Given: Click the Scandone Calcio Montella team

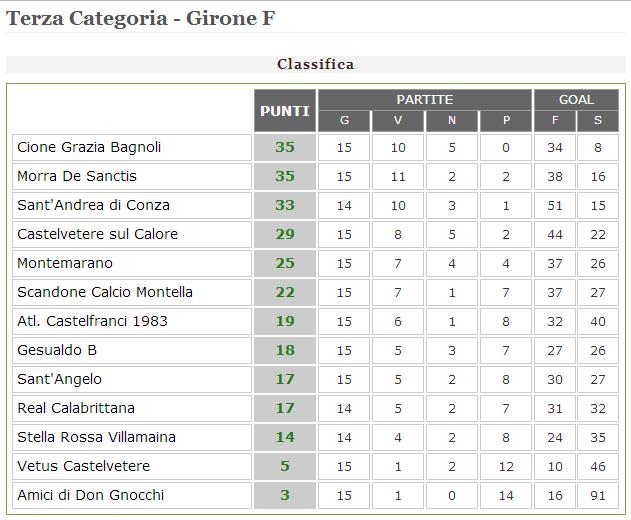Looking at the screenshot, I should click(105, 292).
